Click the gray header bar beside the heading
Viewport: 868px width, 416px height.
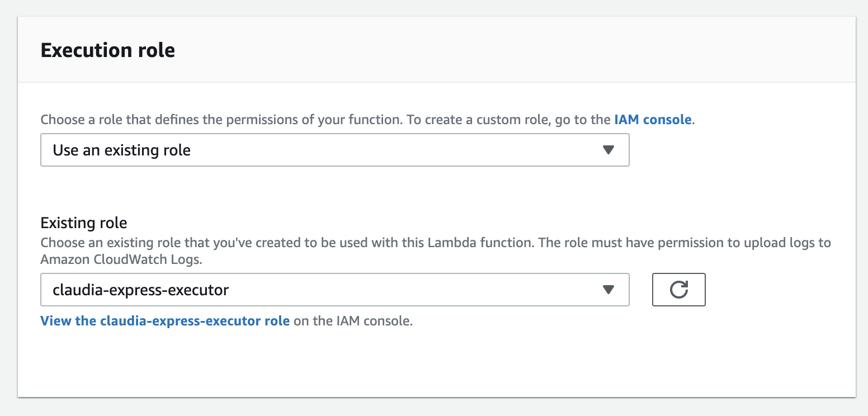click(503, 50)
